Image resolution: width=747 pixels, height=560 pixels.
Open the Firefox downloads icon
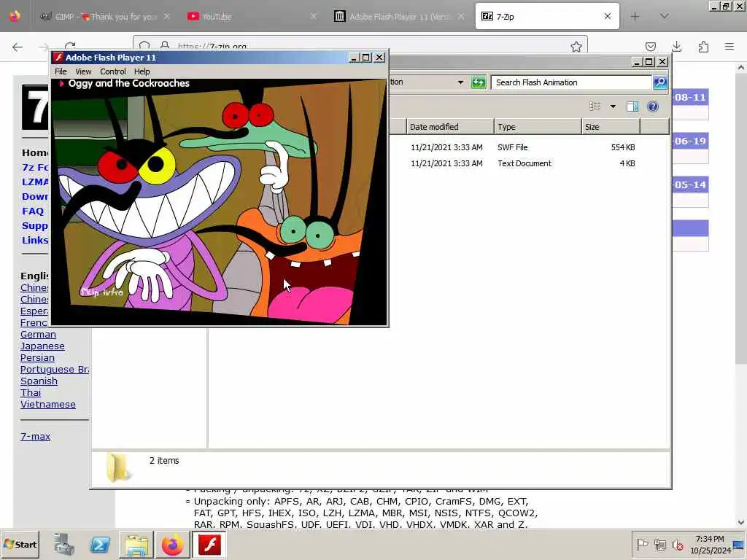[676, 47]
